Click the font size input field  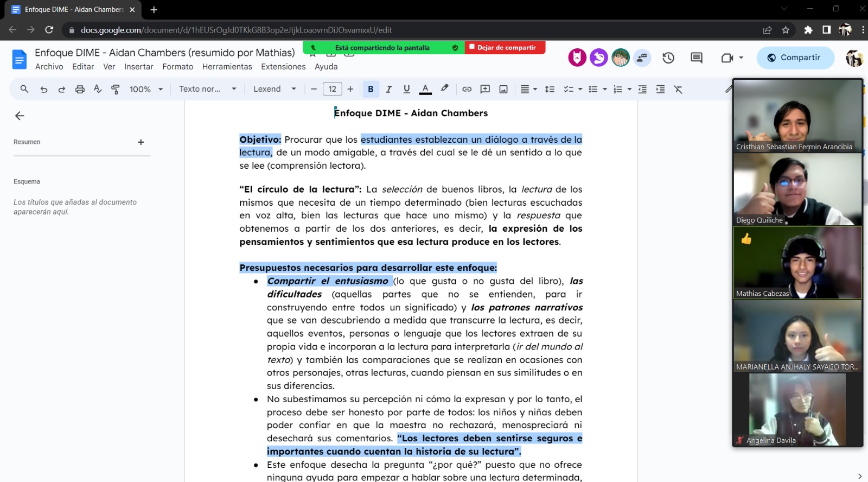click(332, 90)
